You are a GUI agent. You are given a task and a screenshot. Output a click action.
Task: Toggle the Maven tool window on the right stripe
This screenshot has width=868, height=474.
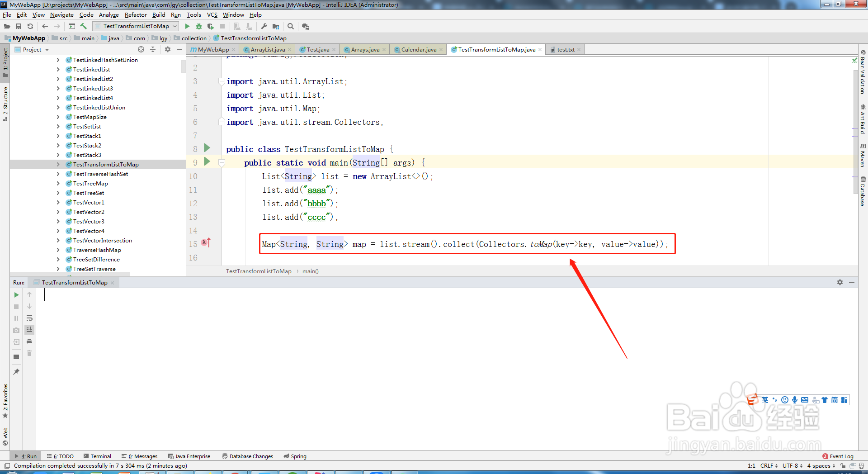tap(863, 156)
